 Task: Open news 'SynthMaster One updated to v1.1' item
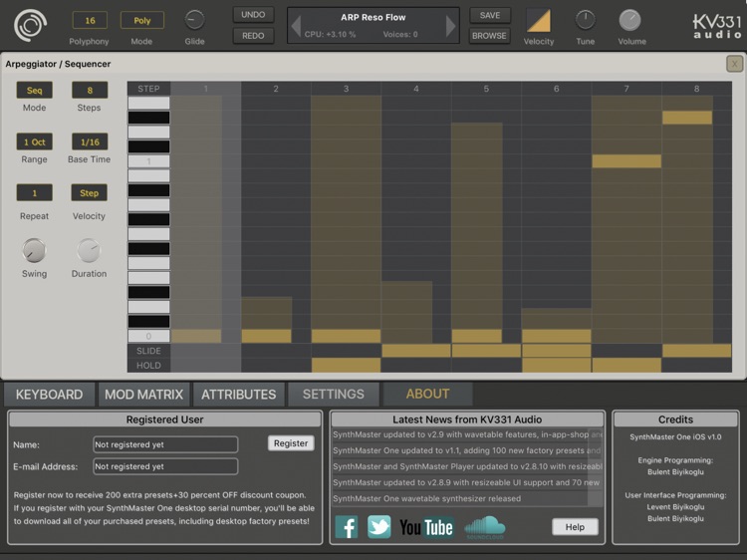(460, 450)
